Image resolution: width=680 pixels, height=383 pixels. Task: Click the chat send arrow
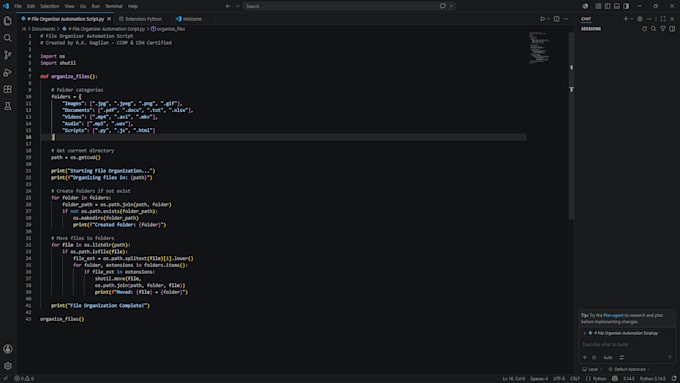point(670,357)
